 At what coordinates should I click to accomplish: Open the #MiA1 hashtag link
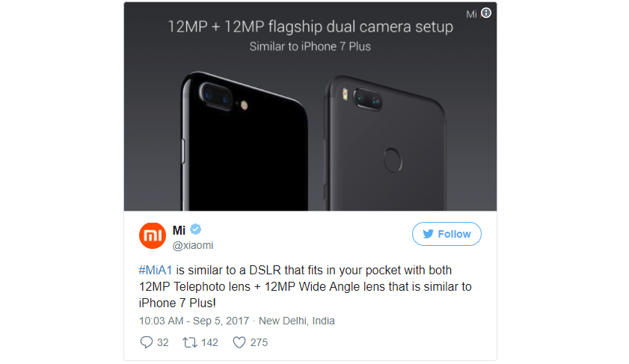156,270
